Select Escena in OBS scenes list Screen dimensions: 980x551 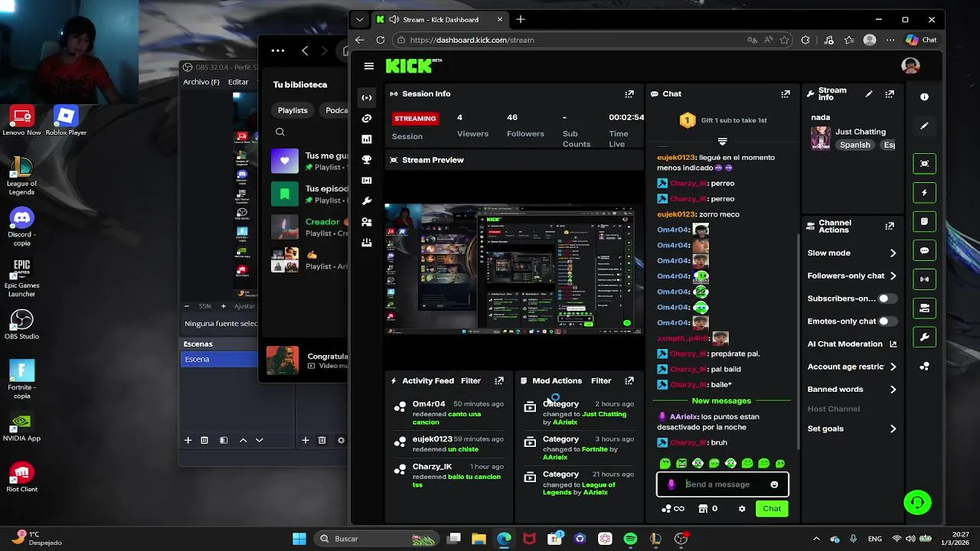(x=220, y=359)
